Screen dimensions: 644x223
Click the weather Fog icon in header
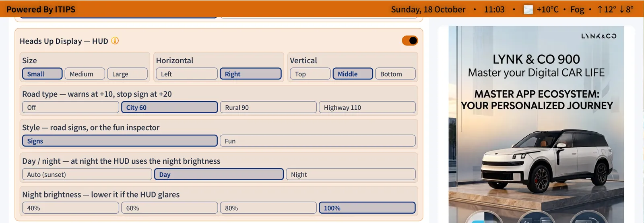[528, 9]
